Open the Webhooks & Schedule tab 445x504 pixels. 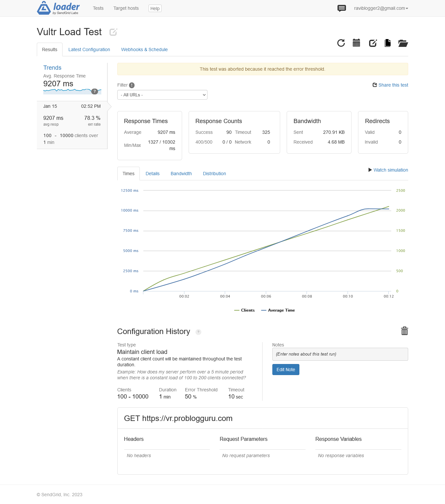[x=144, y=49]
